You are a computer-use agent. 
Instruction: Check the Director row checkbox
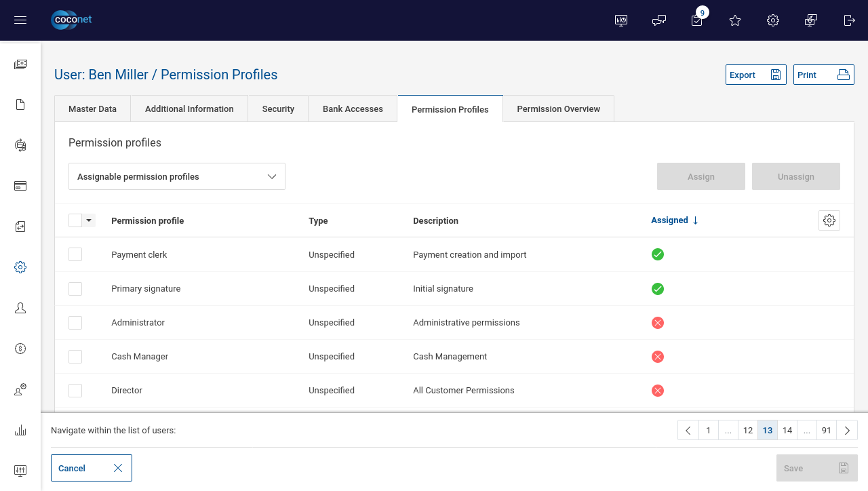pyautogui.click(x=75, y=390)
